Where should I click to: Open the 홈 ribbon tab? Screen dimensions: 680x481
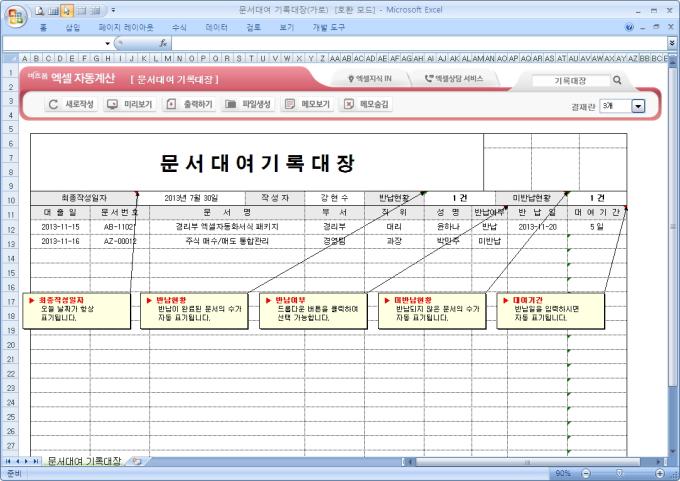click(x=43, y=28)
